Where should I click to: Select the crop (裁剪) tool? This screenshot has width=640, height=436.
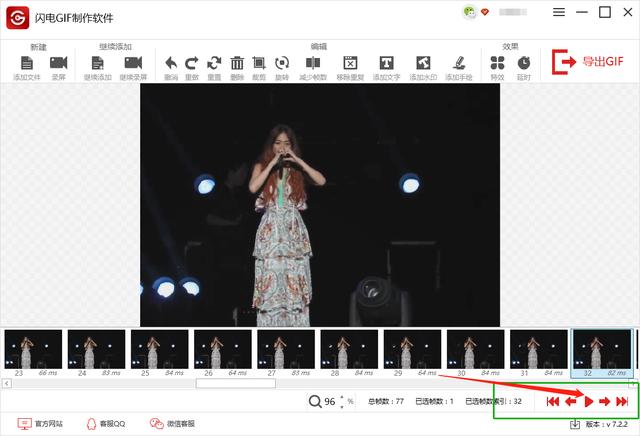click(x=259, y=64)
